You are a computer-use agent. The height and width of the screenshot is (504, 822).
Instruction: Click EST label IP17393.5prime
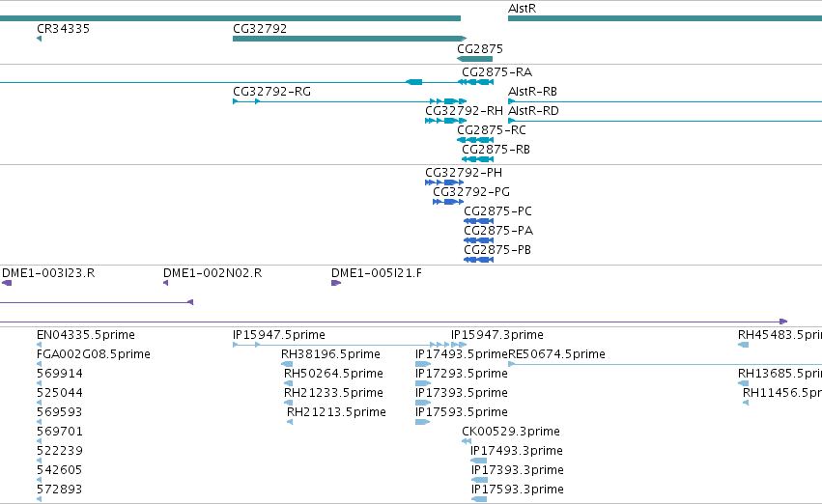462,393
